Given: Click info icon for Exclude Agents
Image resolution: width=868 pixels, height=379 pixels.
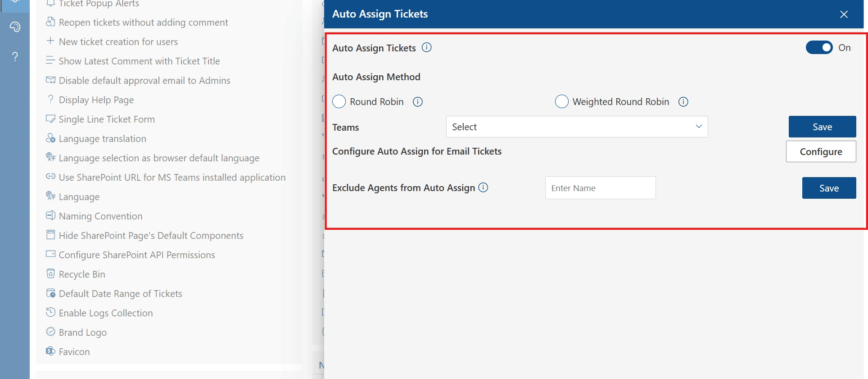Looking at the screenshot, I should (x=483, y=187).
